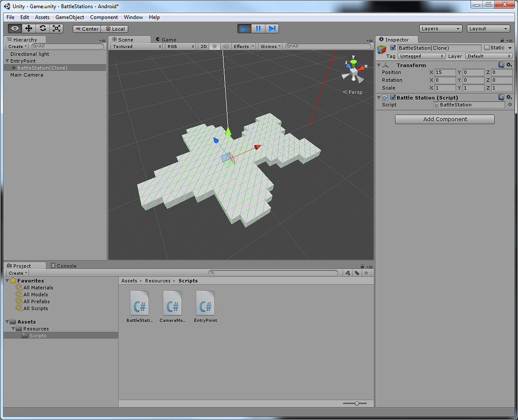Select the Hand (view) tool
Image resolution: width=518 pixels, height=420 pixels.
click(x=15, y=29)
